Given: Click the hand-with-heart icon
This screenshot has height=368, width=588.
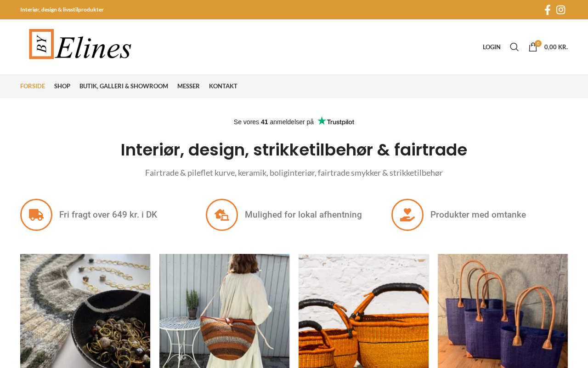Looking at the screenshot, I should 407,215.
